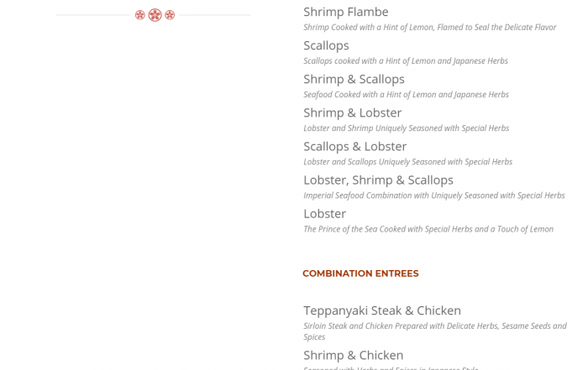
Task: Select Teppanyaki Steak & Chicken item
Action: click(382, 310)
